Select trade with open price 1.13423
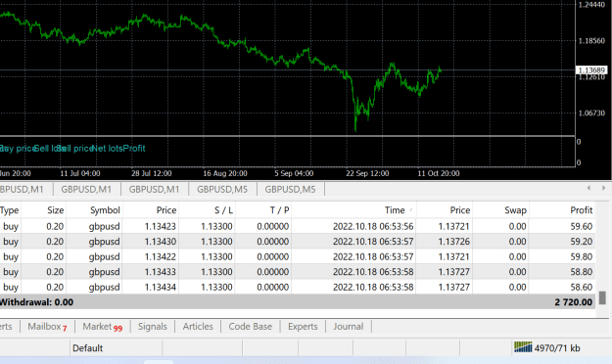 tap(298, 226)
